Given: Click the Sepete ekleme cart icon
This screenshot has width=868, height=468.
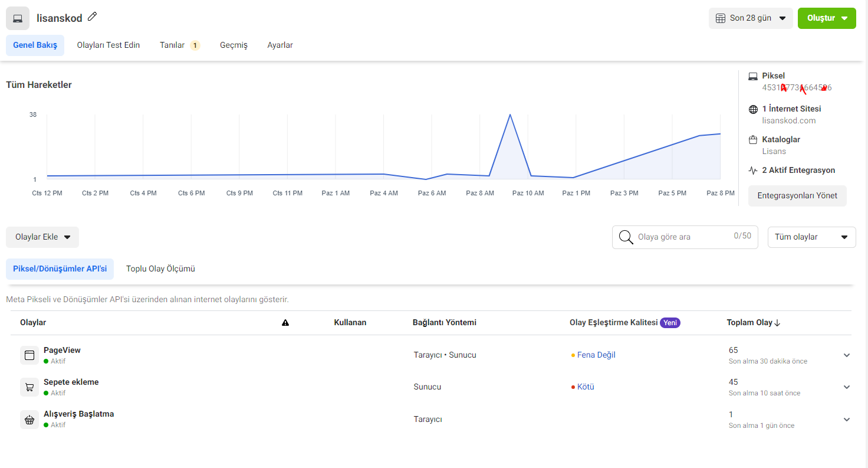Looking at the screenshot, I should (x=29, y=387).
